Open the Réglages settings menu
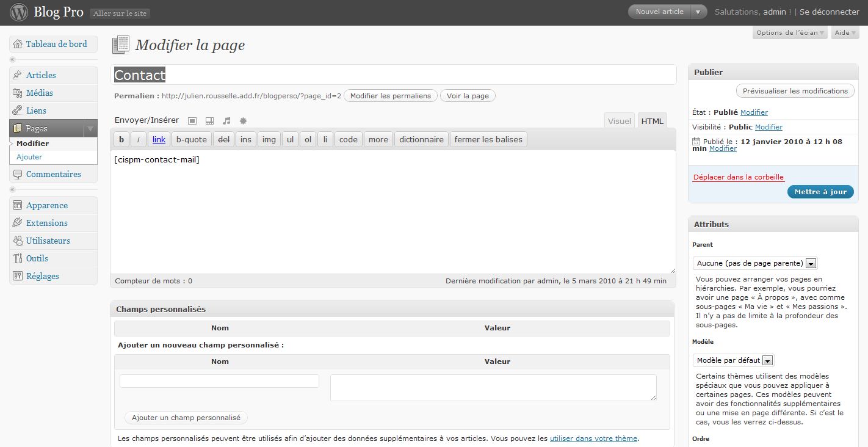868x447 pixels. pyautogui.click(x=42, y=276)
